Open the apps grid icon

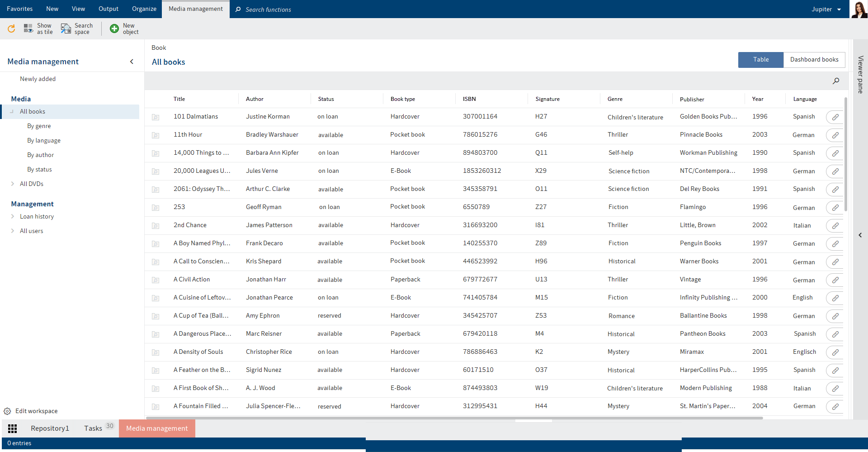pyautogui.click(x=13, y=428)
